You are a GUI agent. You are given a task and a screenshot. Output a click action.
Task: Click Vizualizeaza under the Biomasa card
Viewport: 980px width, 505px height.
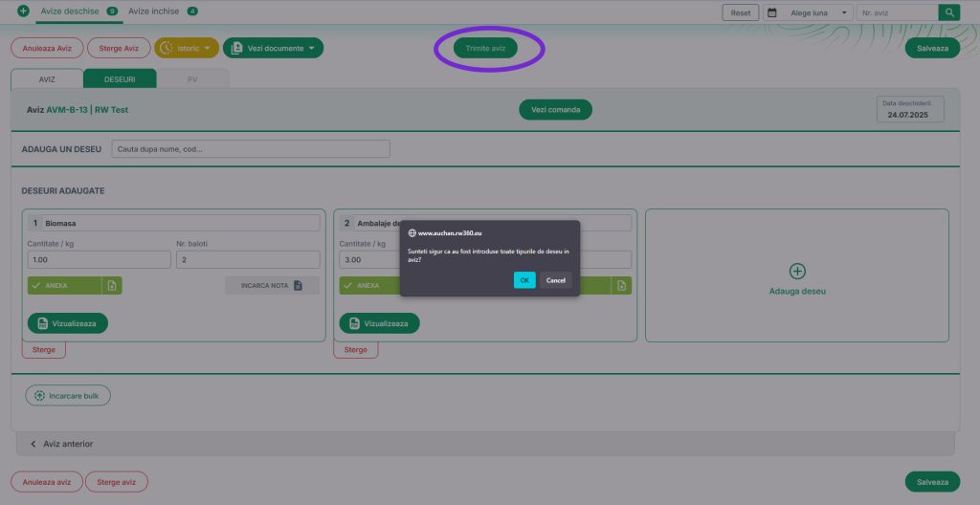point(68,323)
